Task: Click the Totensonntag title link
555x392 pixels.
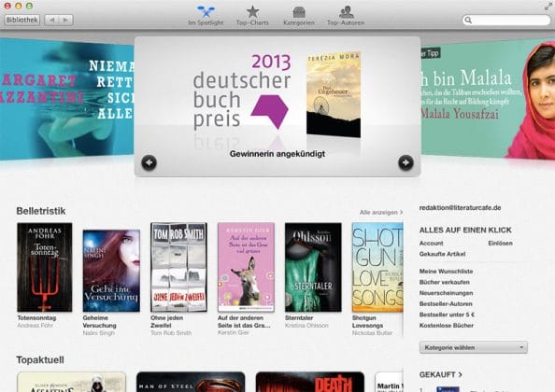Action: pos(36,317)
